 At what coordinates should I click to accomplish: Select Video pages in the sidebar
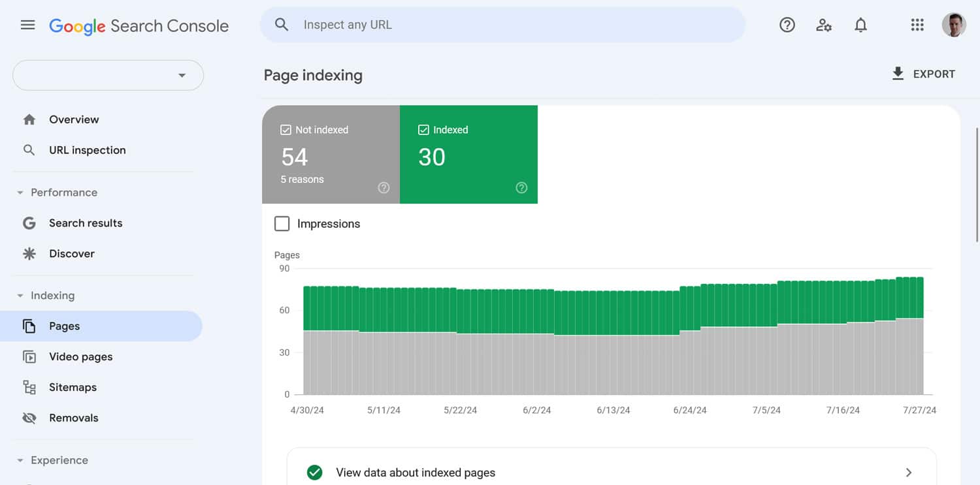pos(81,356)
